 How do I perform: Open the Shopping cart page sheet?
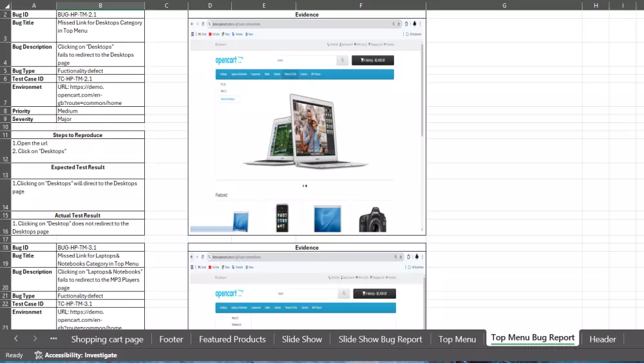[x=107, y=339]
